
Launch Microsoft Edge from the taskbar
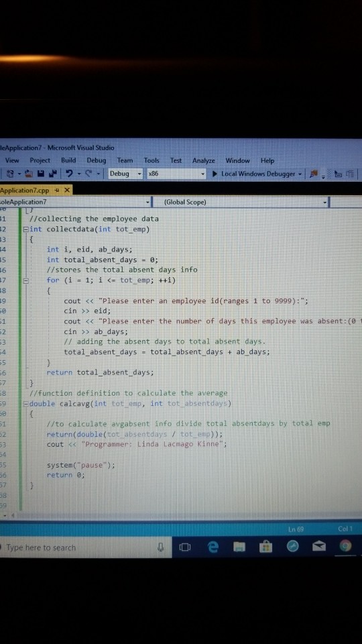[x=213, y=547]
